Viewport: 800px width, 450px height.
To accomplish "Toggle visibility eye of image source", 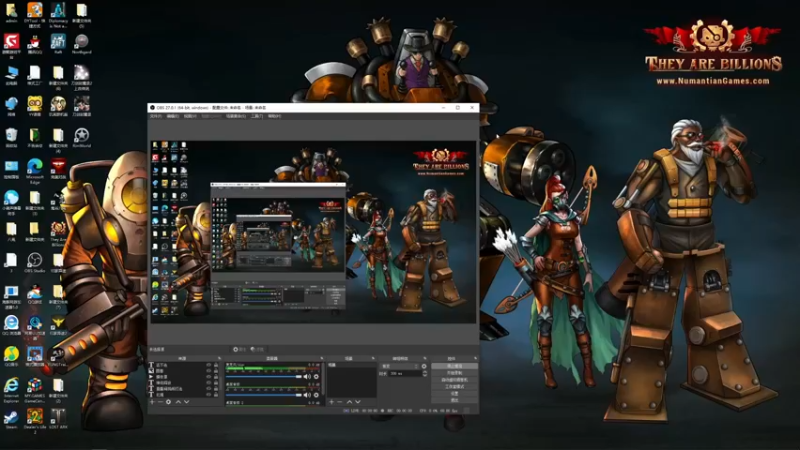I will tap(209, 370).
